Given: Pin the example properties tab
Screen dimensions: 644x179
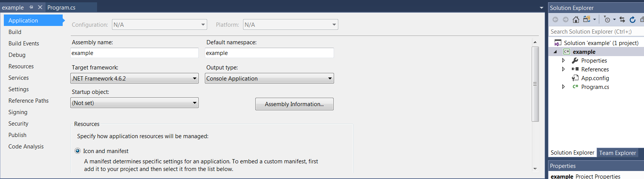Looking at the screenshot, I should (31, 7).
